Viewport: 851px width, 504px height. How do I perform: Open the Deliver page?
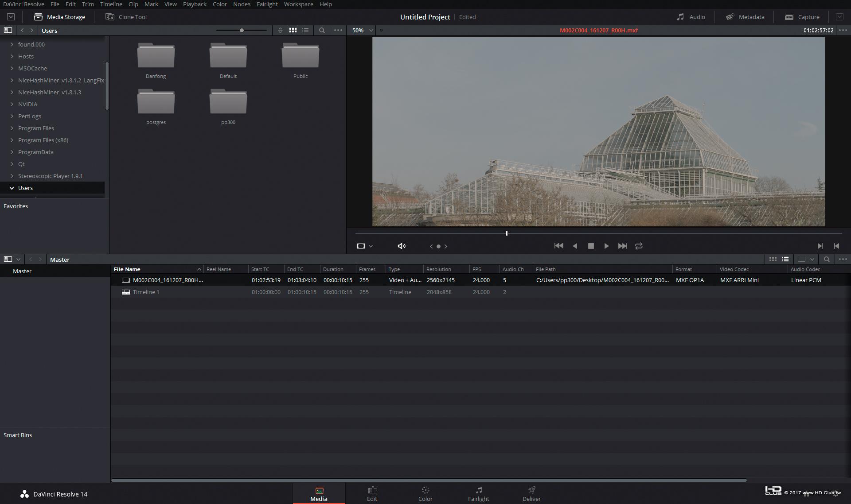(531, 493)
